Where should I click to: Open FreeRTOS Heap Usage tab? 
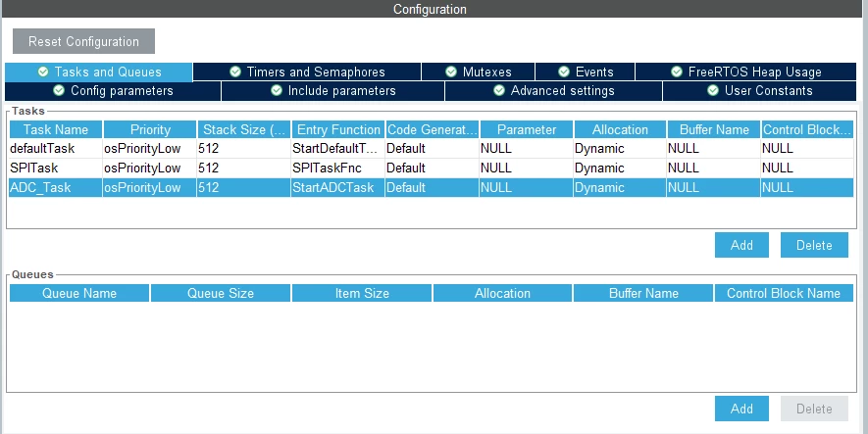(745, 72)
